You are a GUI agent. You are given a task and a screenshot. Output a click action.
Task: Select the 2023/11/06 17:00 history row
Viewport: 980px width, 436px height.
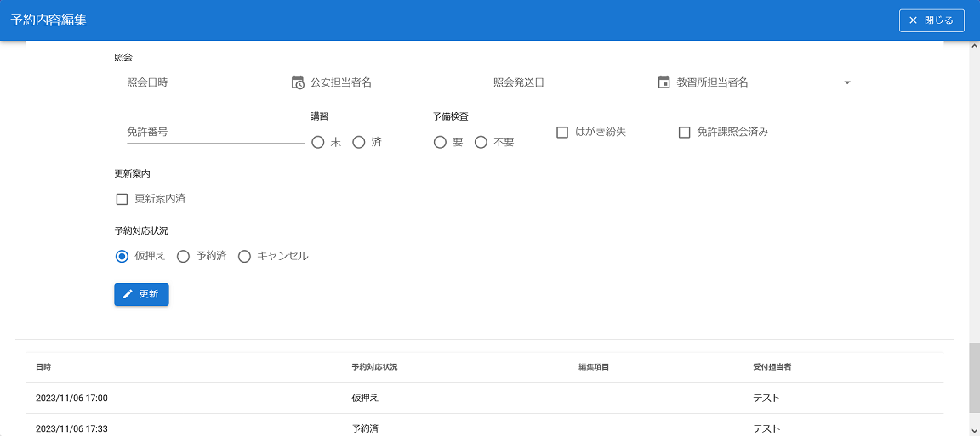click(x=485, y=398)
